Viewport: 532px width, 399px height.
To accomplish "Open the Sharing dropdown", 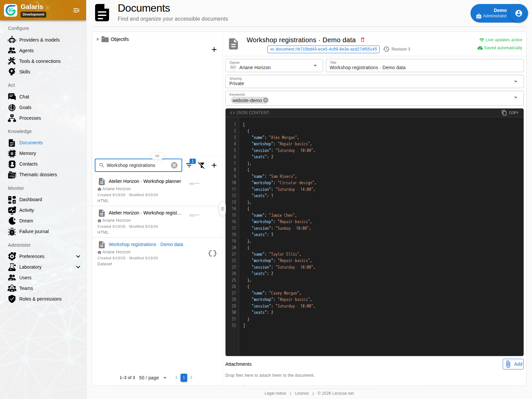I will coord(374,81).
